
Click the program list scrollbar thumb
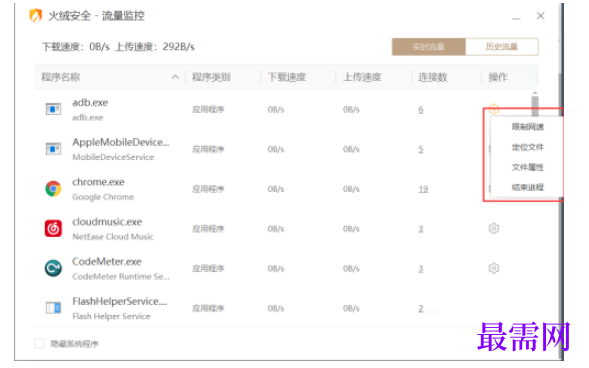point(535,106)
